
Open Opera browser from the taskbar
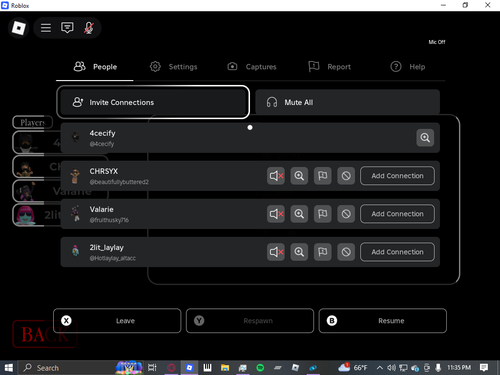point(171,368)
